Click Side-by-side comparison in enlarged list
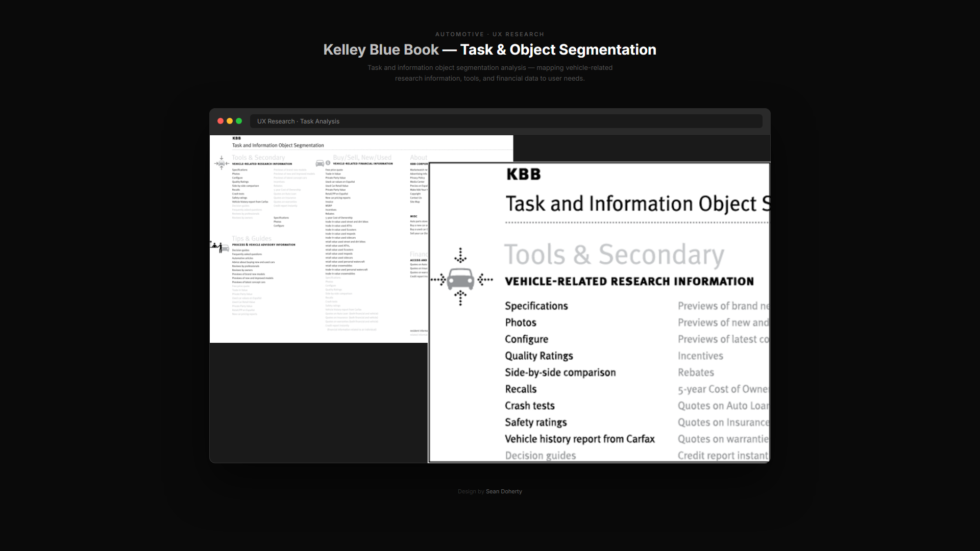980x551 pixels. point(560,372)
